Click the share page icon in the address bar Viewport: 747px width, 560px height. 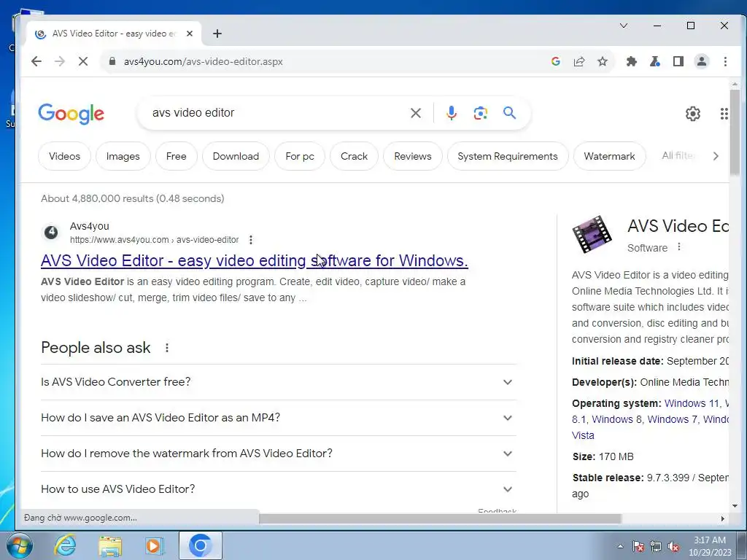[578, 61]
